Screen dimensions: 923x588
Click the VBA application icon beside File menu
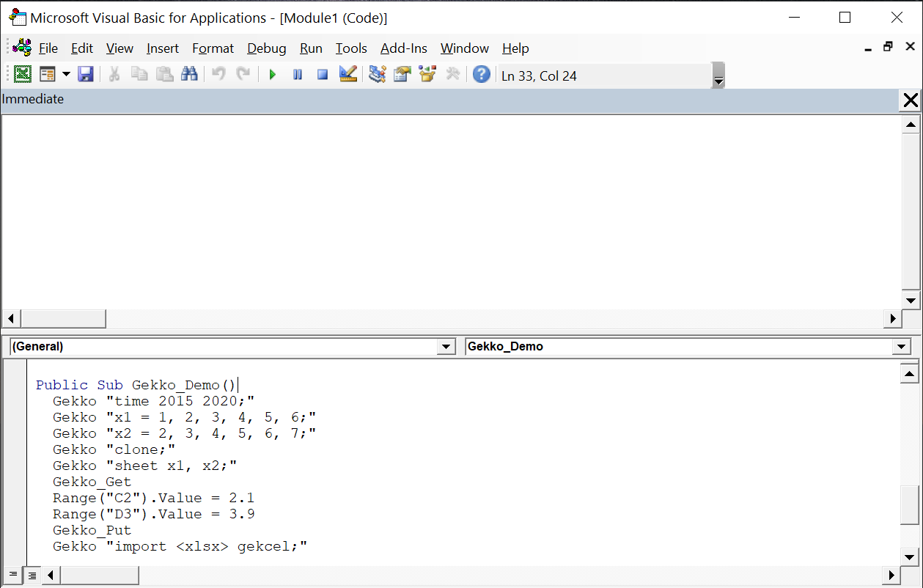coord(23,47)
